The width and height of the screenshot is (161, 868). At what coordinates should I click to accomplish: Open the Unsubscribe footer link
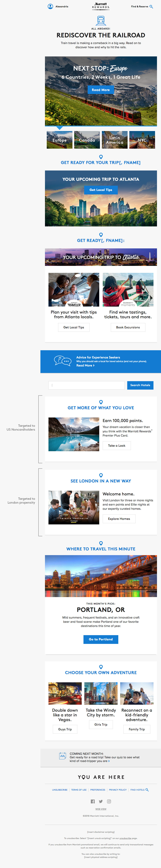tap(60, 790)
